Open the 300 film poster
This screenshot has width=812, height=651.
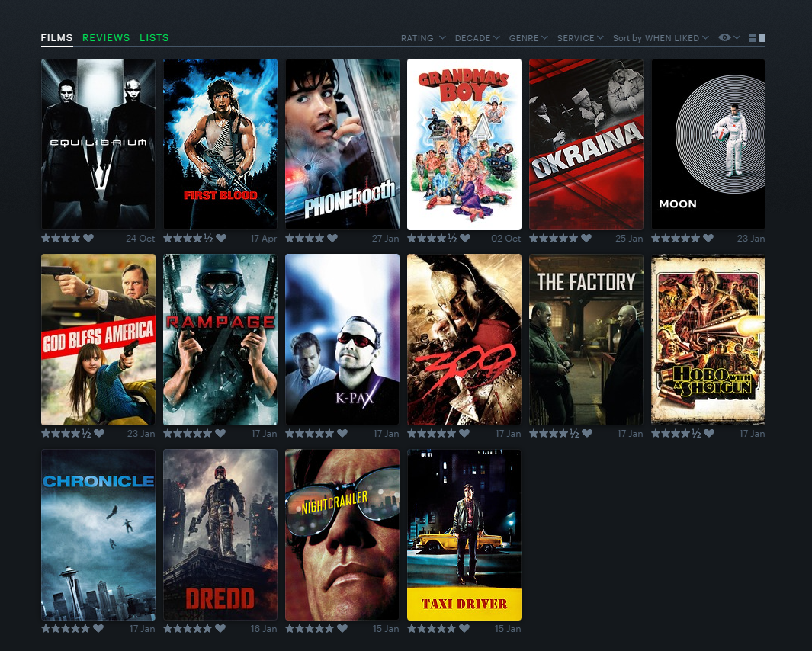464,339
